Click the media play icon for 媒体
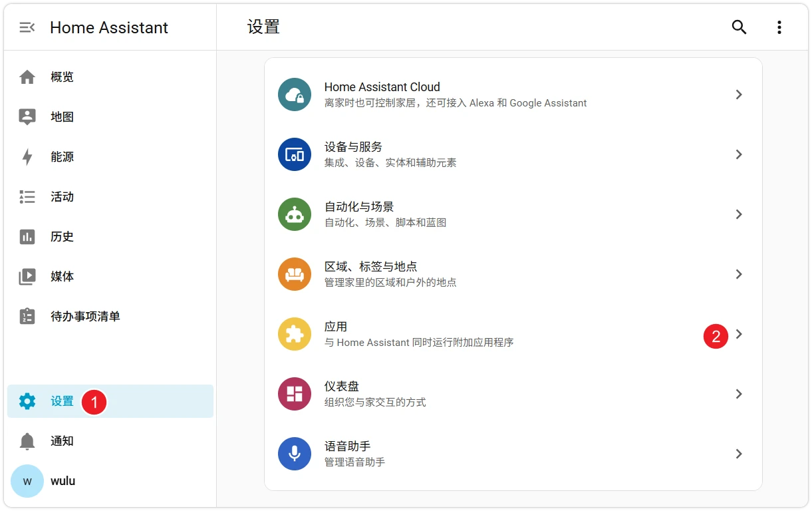This screenshot has height=511, width=812. 27,277
